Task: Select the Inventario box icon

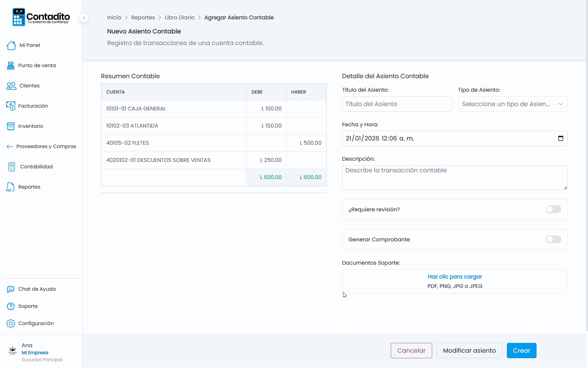Action: click(x=11, y=126)
